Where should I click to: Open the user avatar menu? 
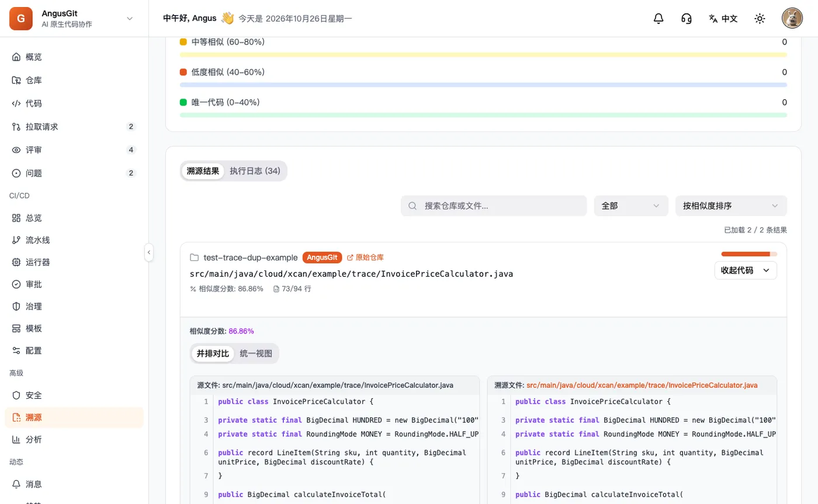[x=792, y=19]
